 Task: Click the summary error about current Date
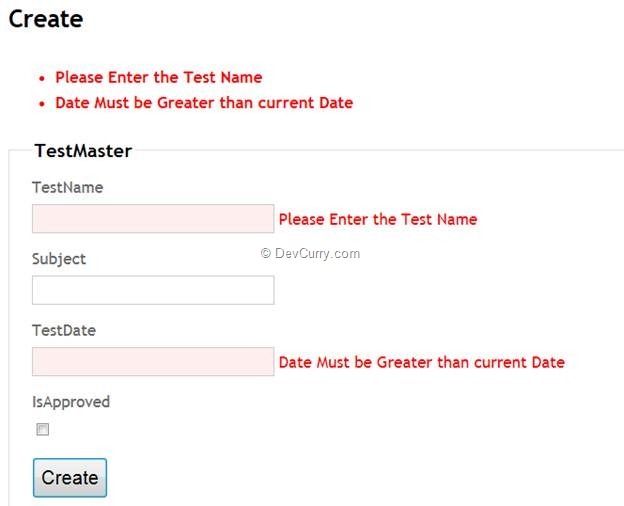point(204,102)
